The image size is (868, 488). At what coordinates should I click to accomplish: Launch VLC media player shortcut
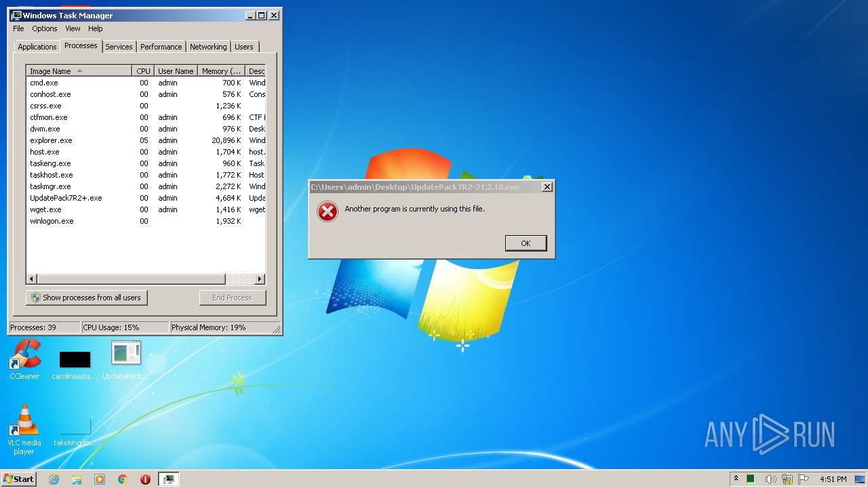(x=24, y=430)
